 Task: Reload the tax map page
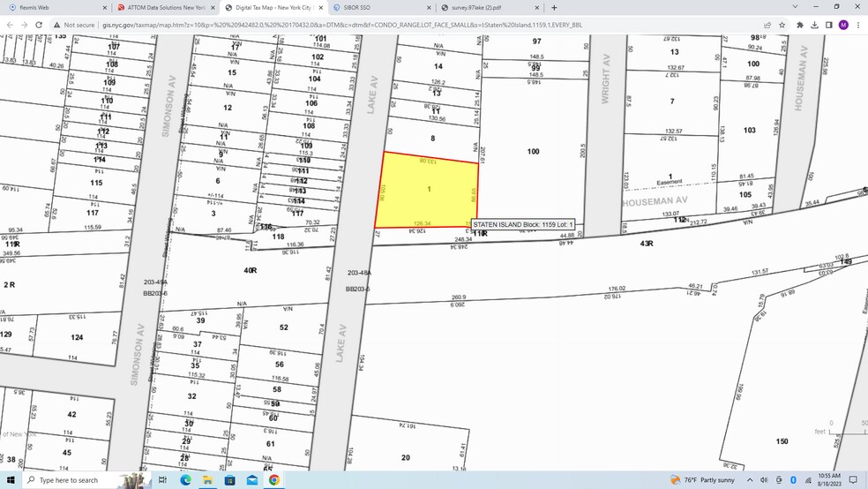[x=37, y=25]
